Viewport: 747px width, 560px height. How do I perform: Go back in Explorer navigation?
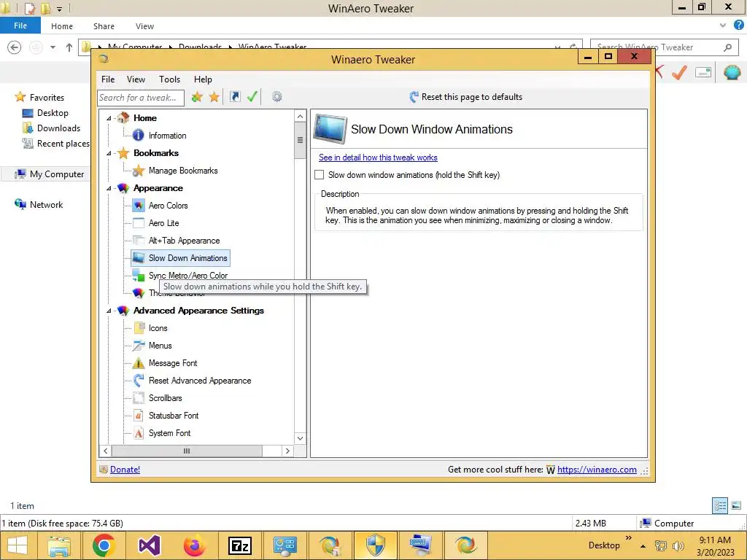click(15, 47)
